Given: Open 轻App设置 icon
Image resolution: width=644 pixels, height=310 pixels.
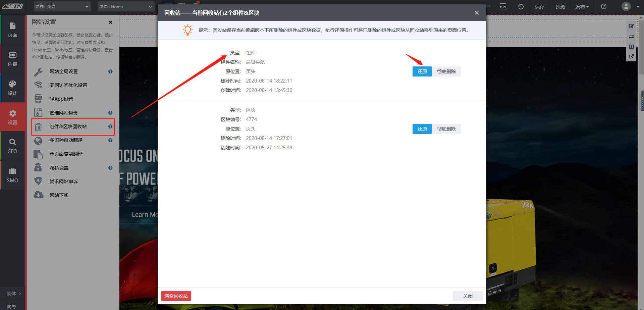Looking at the screenshot, I should point(38,98).
